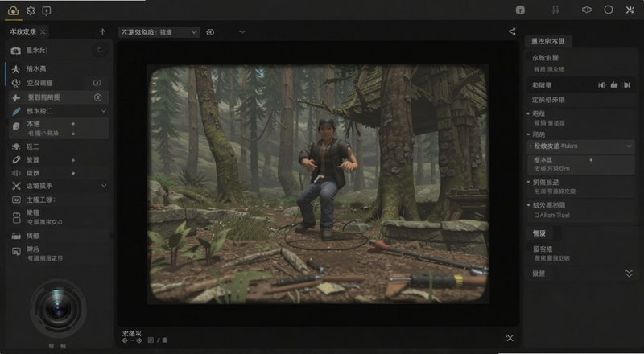Click the row directly below the playback icons
This screenshot has width=644, height=354.
[x=581, y=100]
